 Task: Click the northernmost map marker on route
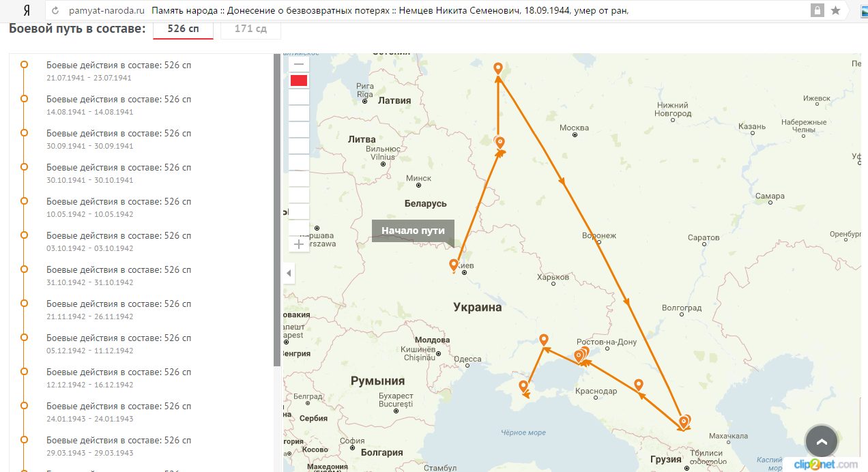[498, 68]
